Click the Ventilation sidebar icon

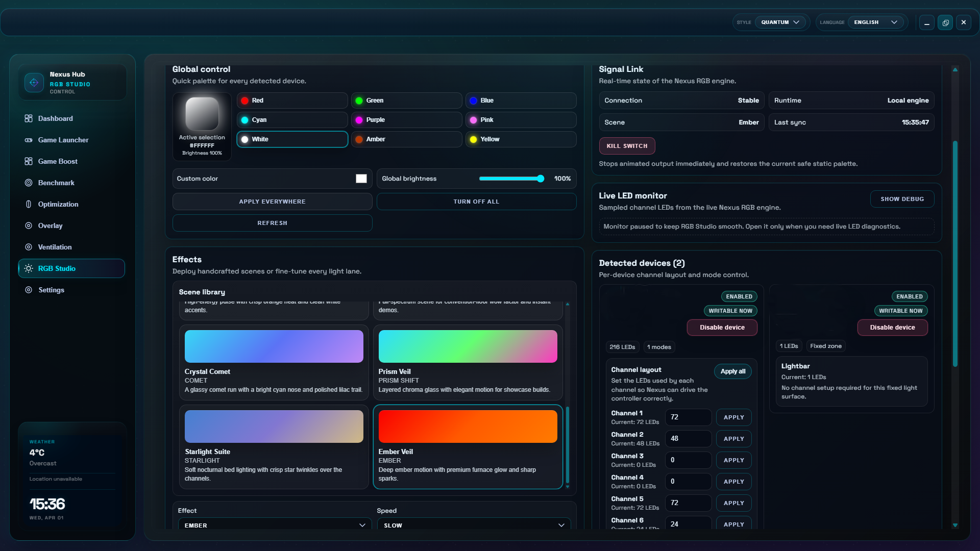click(29, 247)
